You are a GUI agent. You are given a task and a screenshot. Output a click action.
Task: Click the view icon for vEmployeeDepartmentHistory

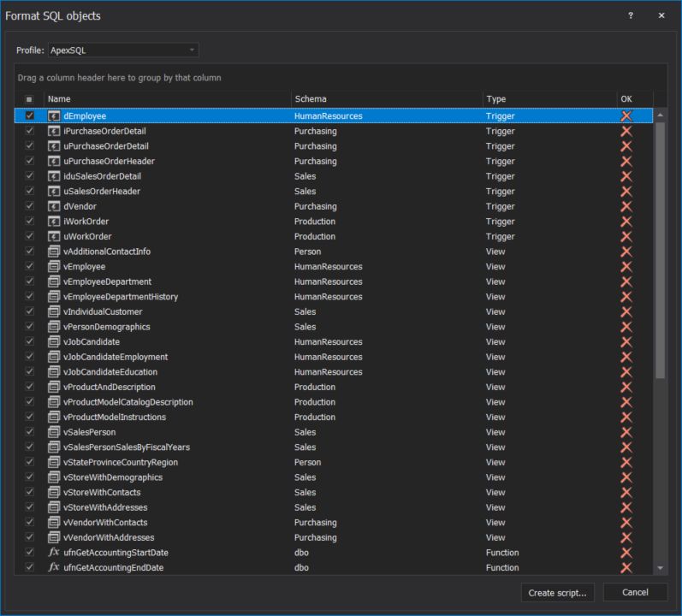click(54, 297)
